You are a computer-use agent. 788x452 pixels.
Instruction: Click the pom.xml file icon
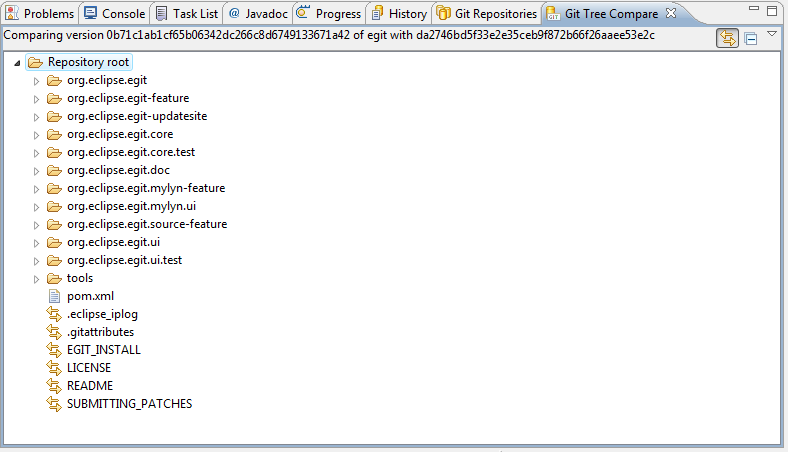(x=54, y=296)
